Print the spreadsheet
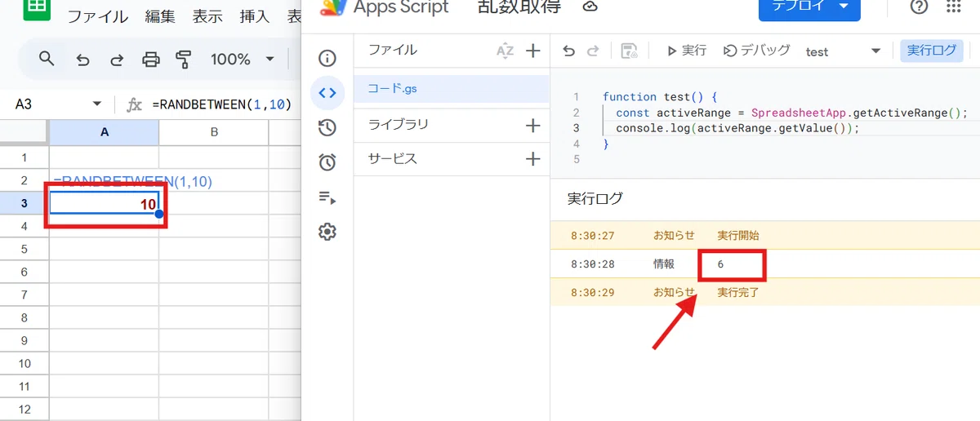 pos(151,60)
